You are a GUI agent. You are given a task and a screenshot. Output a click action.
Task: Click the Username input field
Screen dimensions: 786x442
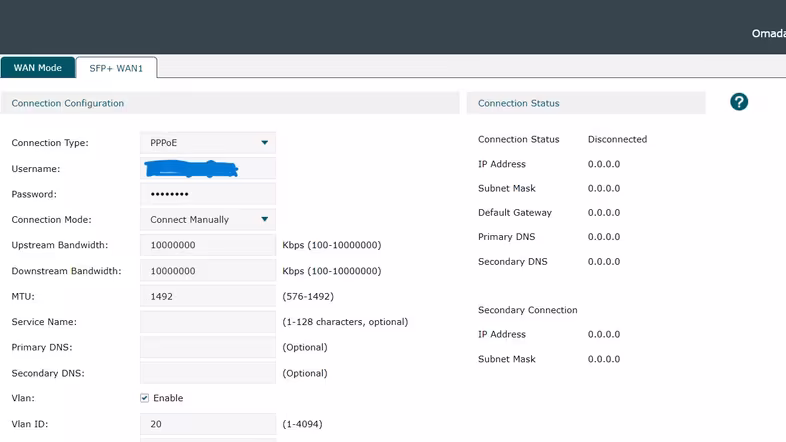pos(208,168)
